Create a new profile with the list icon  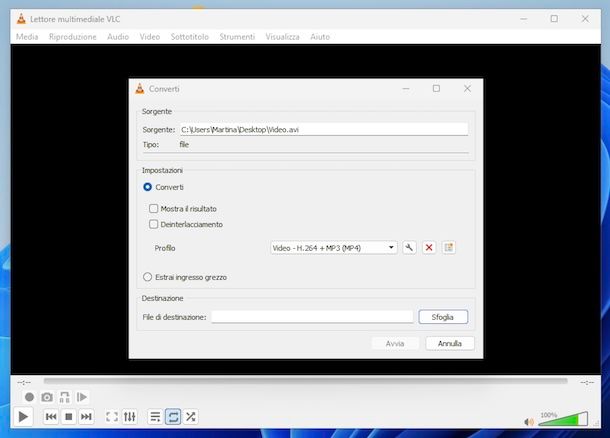coord(449,248)
